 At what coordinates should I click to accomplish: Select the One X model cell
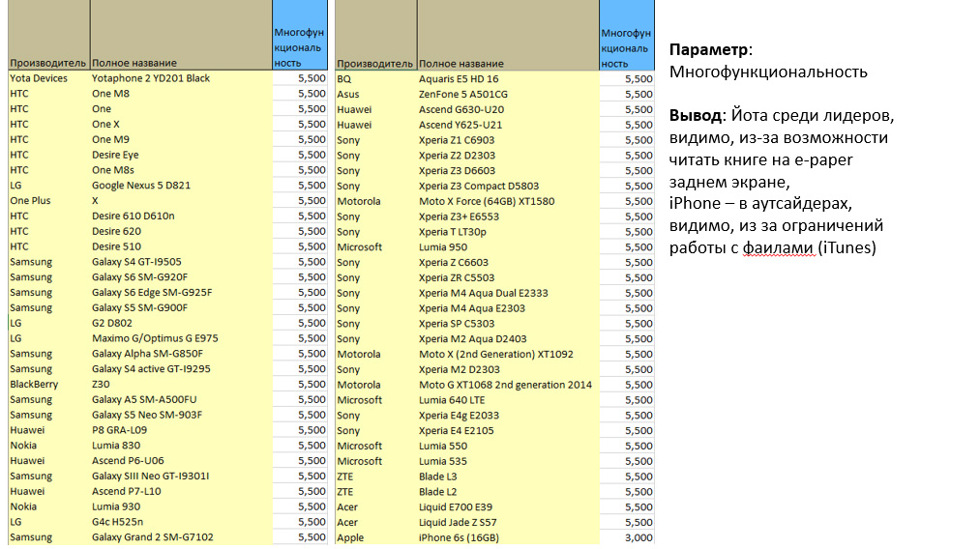coord(181,125)
